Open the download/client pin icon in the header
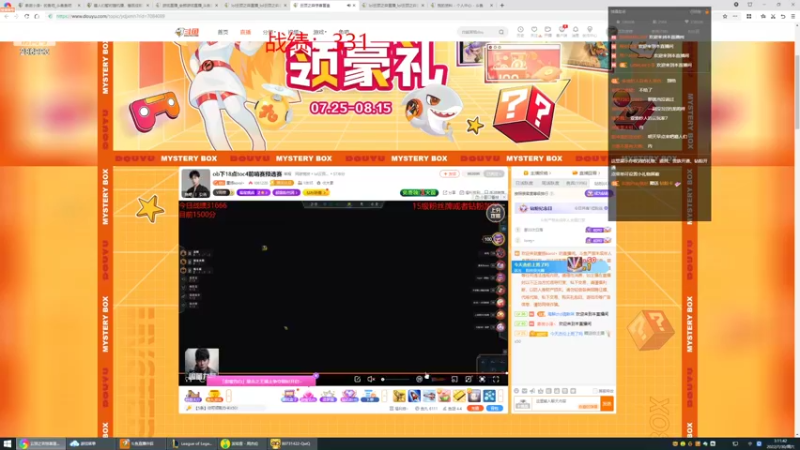The image size is (800, 450). (590, 31)
